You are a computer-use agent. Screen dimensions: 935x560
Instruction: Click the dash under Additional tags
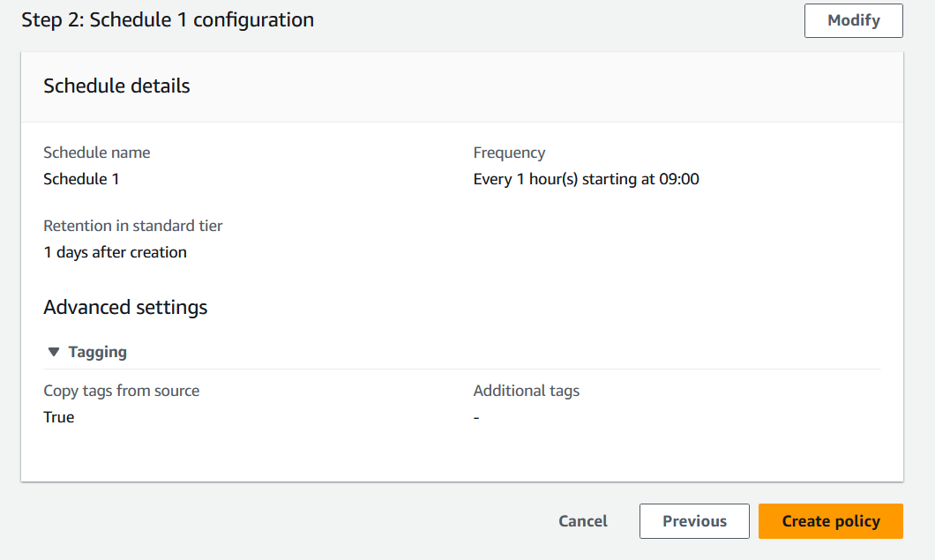tap(476, 417)
